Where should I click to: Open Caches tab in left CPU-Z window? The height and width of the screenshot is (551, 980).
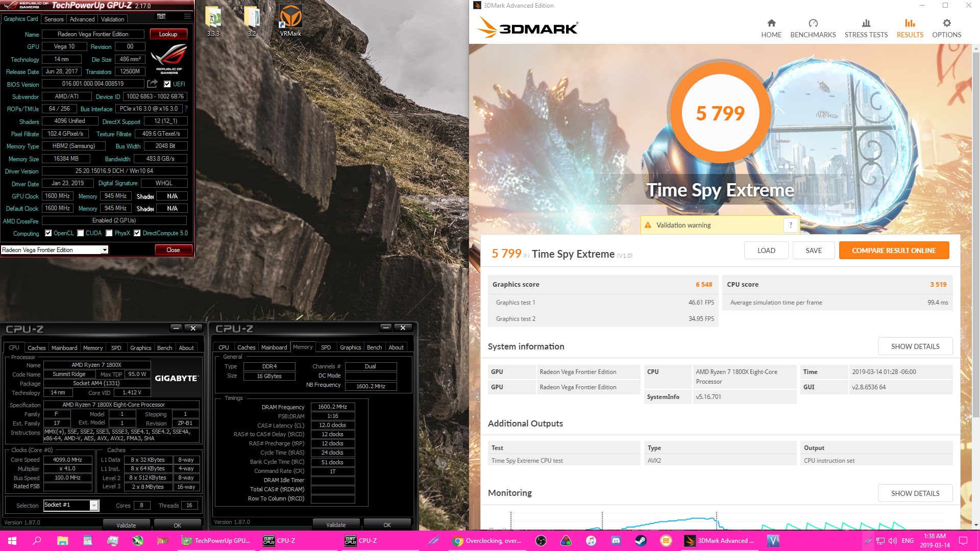pos(36,348)
